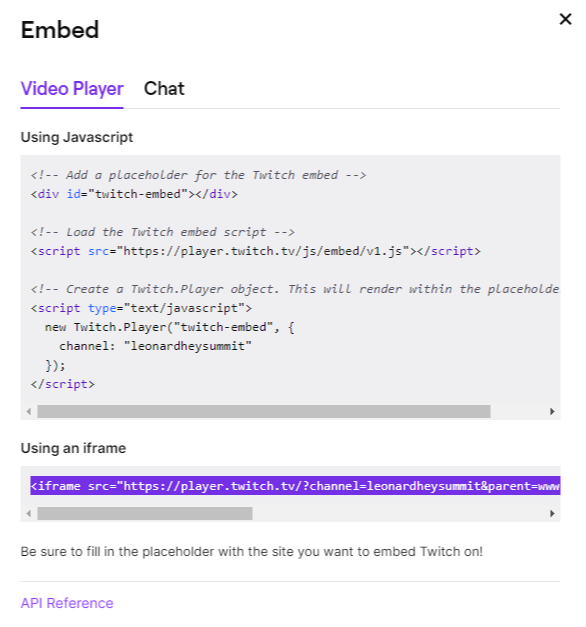The image size is (586, 627).
Task: Click right arrow of iframe code scrollbar
Action: click(x=552, y=513)
